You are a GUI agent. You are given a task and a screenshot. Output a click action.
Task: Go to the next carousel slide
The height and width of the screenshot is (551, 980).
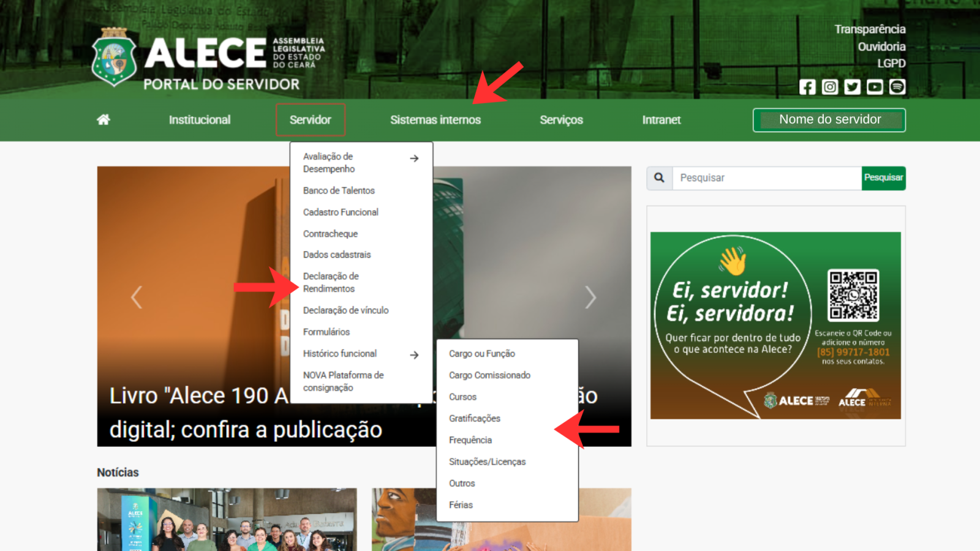(590, 298)
